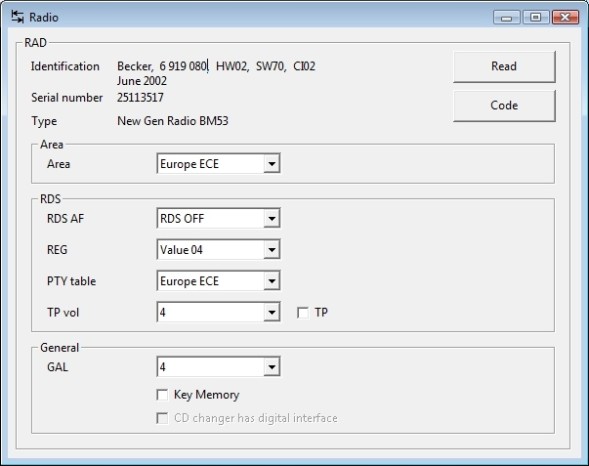Click the Read button
The image size is (589, 466).
tap(504, 67)
